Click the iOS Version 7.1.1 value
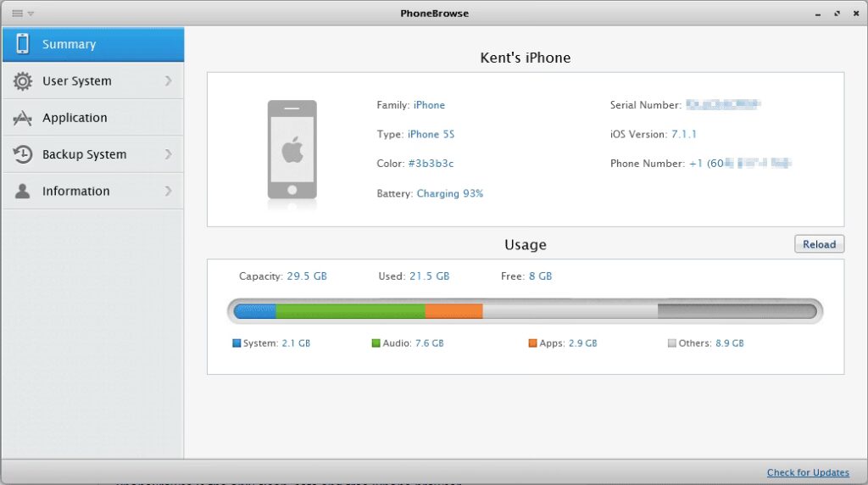 click(x=683, y=134)
